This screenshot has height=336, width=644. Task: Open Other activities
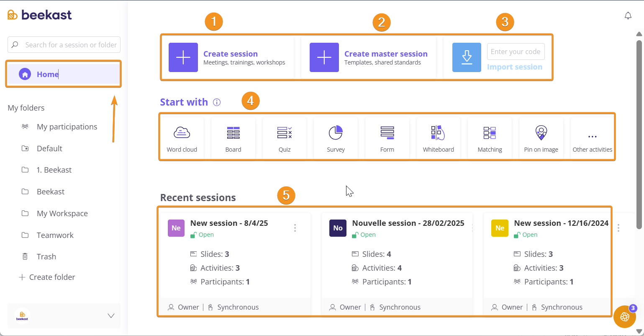click(x=592, y=138)
